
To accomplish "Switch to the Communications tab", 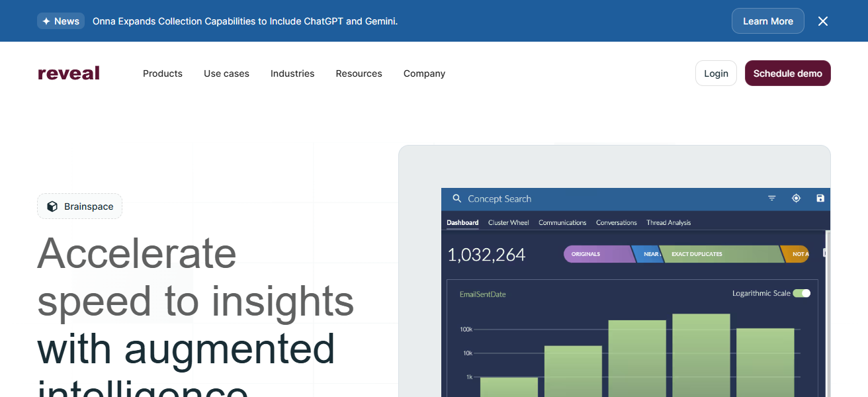I will pos(562,223).
